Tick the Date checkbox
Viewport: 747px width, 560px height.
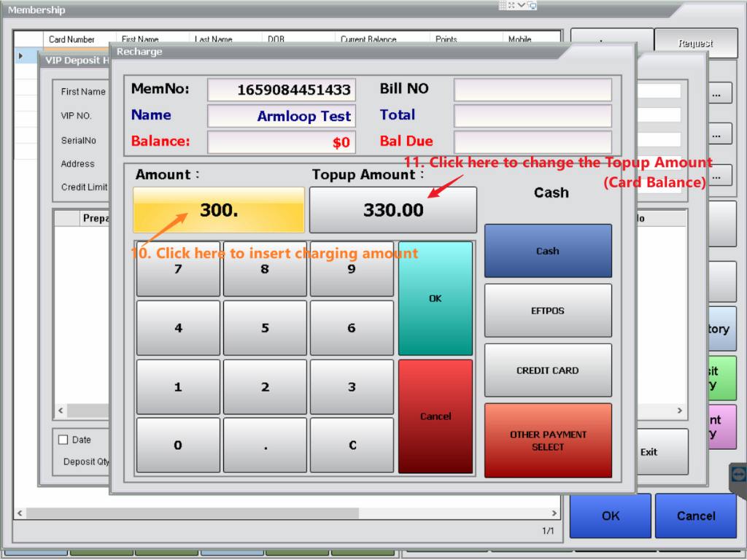click(x=63, y=440)
